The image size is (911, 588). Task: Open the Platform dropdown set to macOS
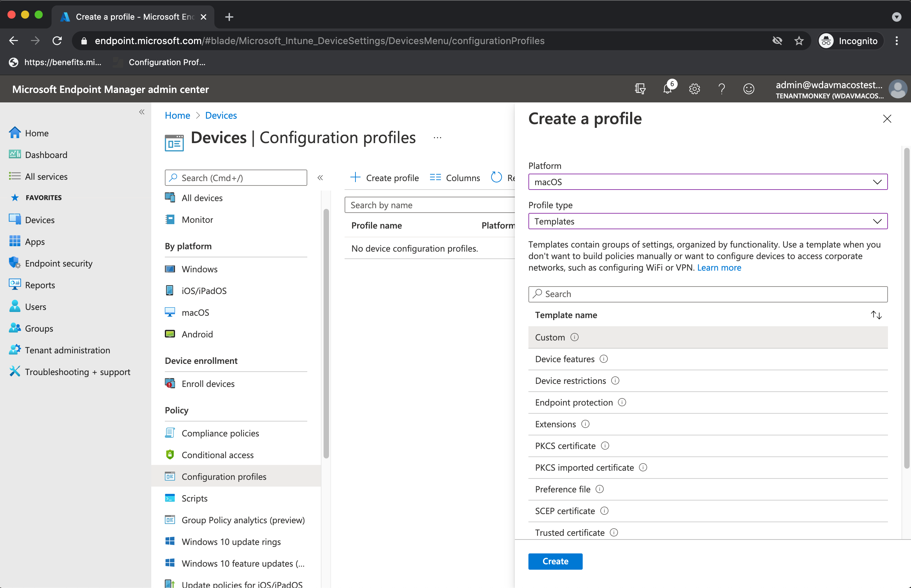tap(708, 182)
